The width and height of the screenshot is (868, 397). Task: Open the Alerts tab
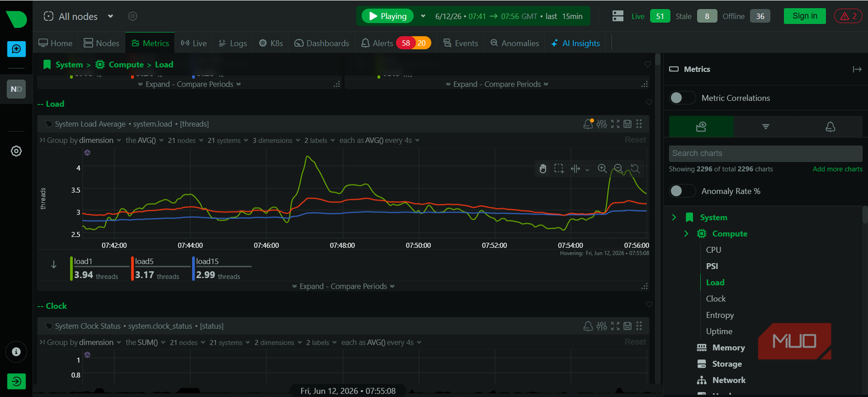(396, 43)
